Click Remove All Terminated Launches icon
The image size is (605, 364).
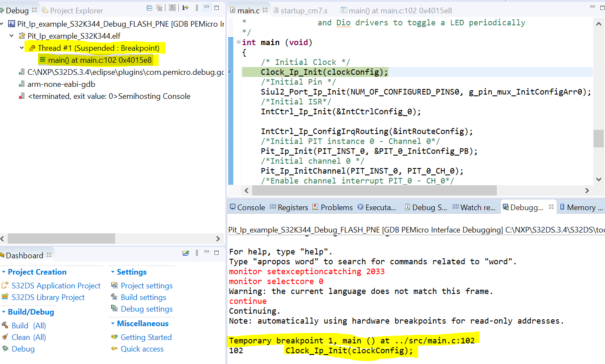pos(159,7)
